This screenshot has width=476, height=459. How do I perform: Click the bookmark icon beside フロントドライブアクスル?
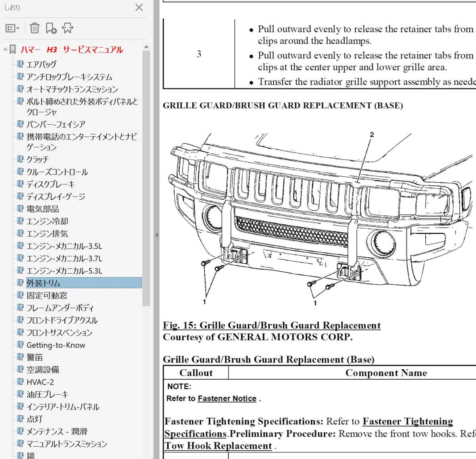20,320
